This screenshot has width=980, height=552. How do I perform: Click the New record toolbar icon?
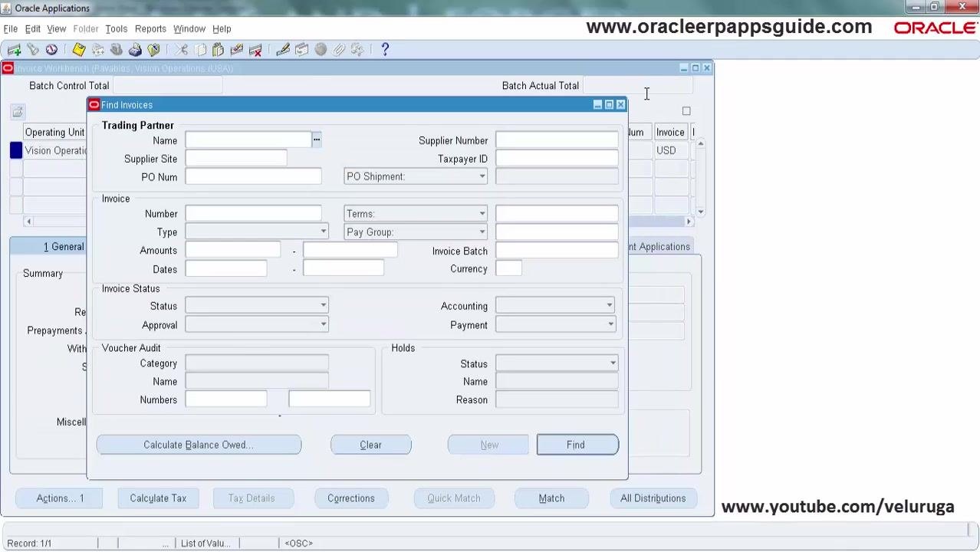14,50
